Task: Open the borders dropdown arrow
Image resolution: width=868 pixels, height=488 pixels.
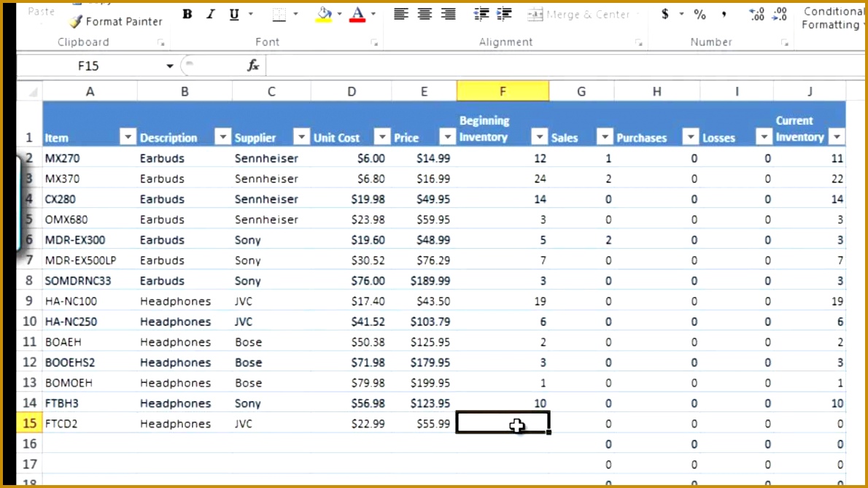Action: coord(295,15)
